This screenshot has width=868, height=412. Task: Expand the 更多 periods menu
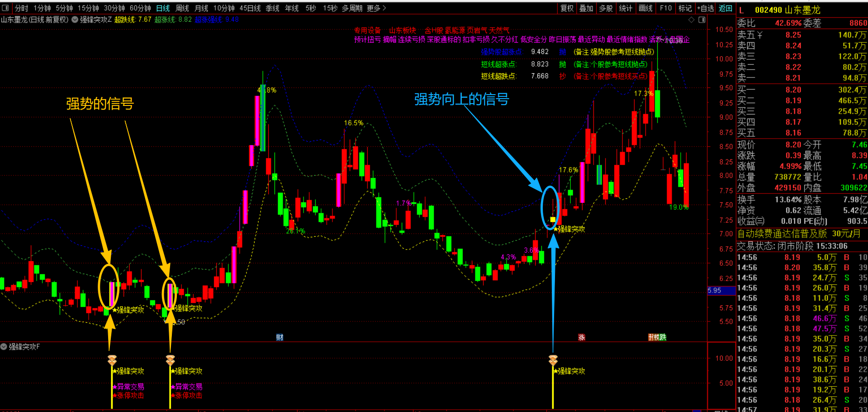[376, 8]
